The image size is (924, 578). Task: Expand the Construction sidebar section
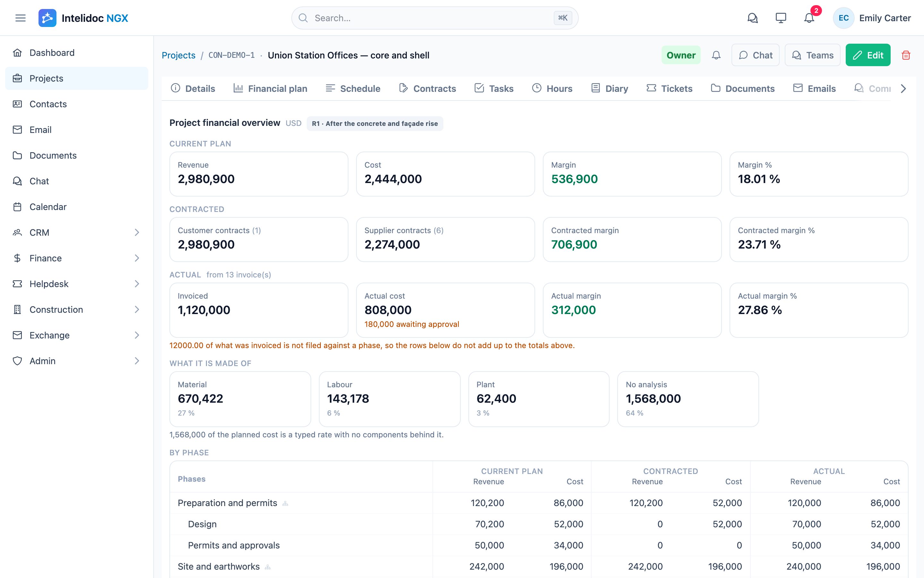pyautogui.click(x=77, y=310)
